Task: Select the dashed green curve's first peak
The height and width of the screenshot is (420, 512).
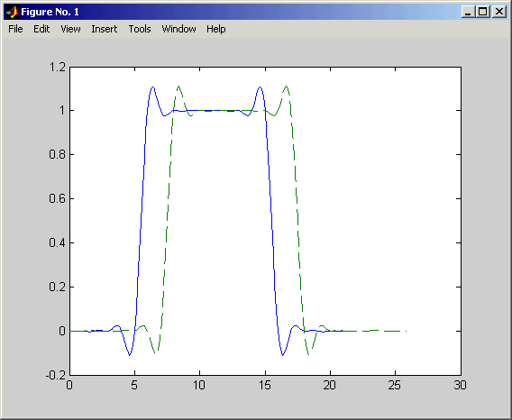Action: tap(178, 87)
